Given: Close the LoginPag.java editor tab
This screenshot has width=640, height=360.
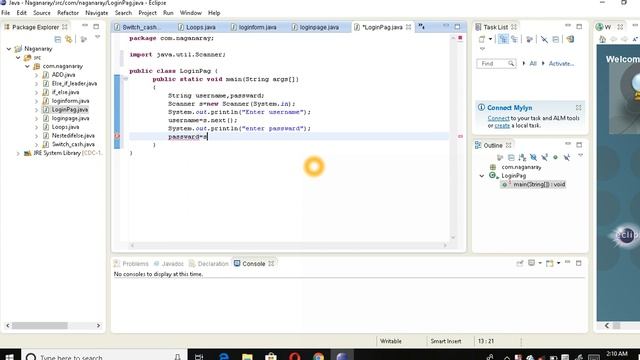Looking at the screenshot, I should click(409, 27).
